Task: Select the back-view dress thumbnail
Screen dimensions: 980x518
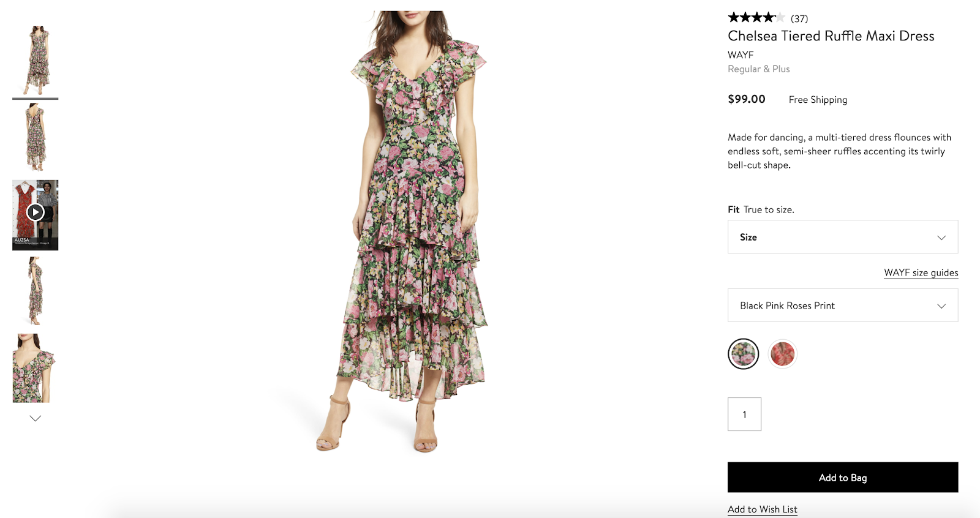Action: tap(35, 137)
